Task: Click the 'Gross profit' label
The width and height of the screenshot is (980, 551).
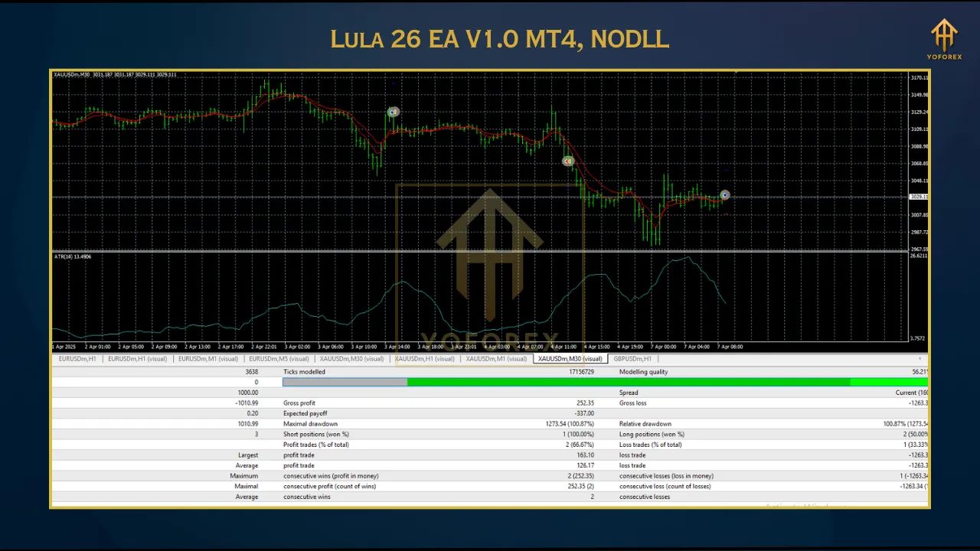Action: tap(299, 403)
